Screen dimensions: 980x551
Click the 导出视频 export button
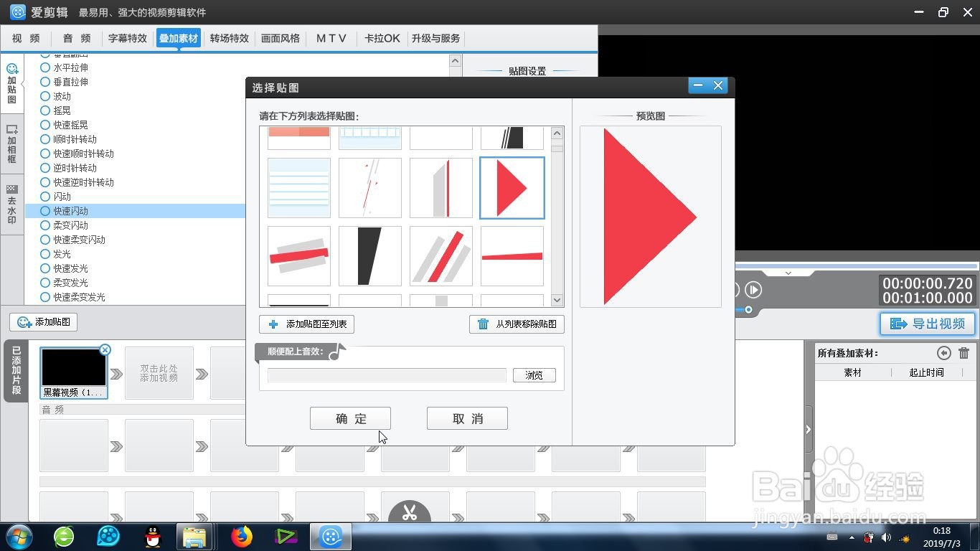click(927, 324)
